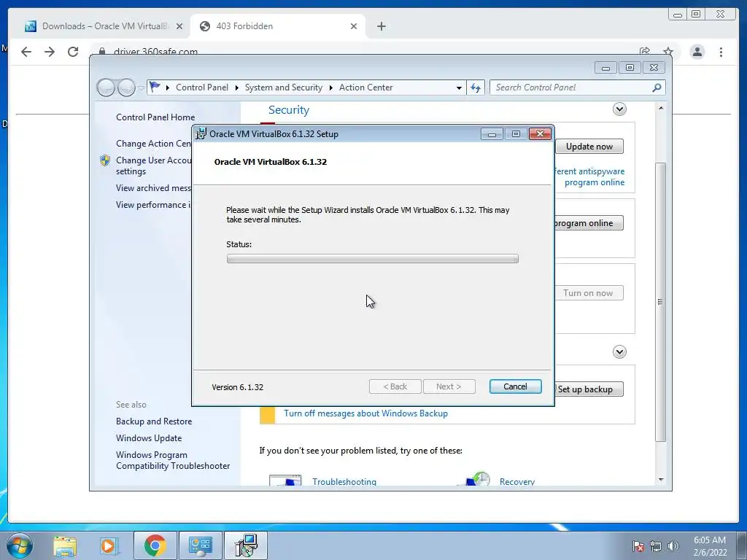Open the address bar history dropdown
747x560 pixels.
click(459, 87)
